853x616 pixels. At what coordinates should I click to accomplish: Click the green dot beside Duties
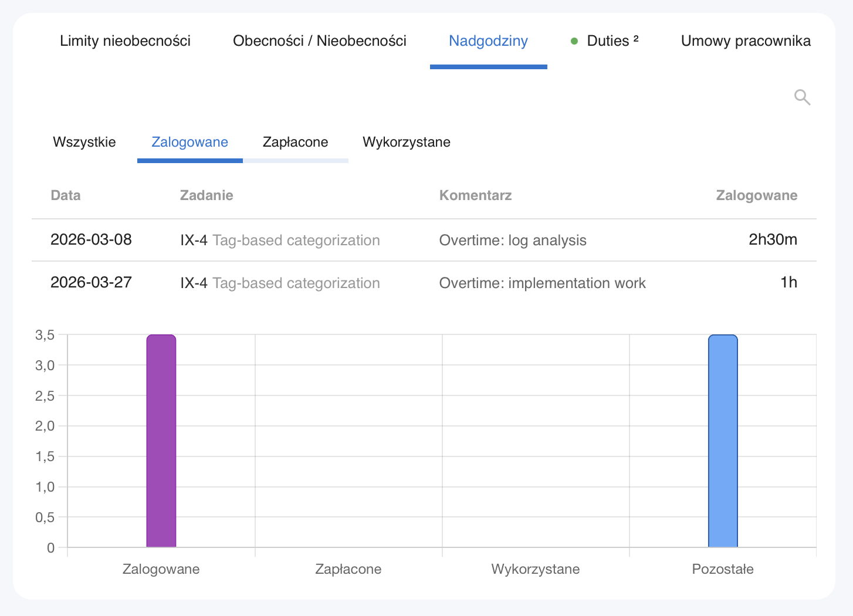[x=574, y=41]
